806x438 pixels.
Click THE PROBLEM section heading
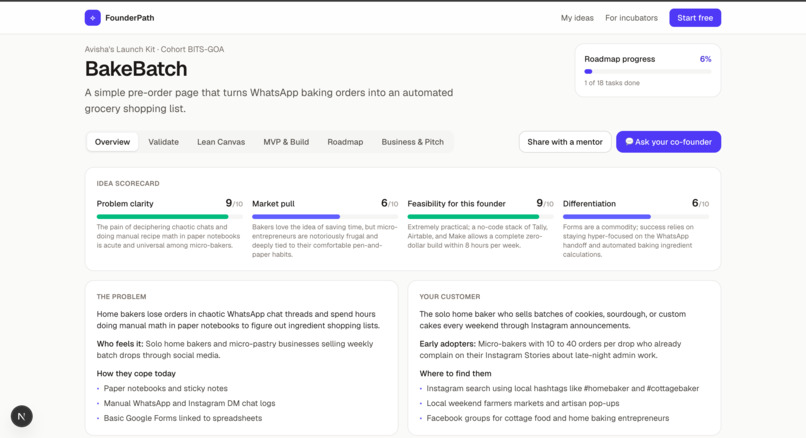point(121,297)
